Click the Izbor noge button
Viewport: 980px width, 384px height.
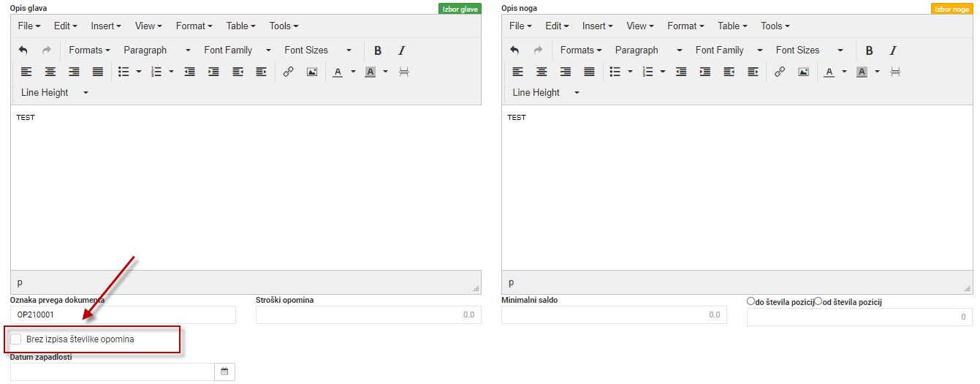(x=951, y=9)
